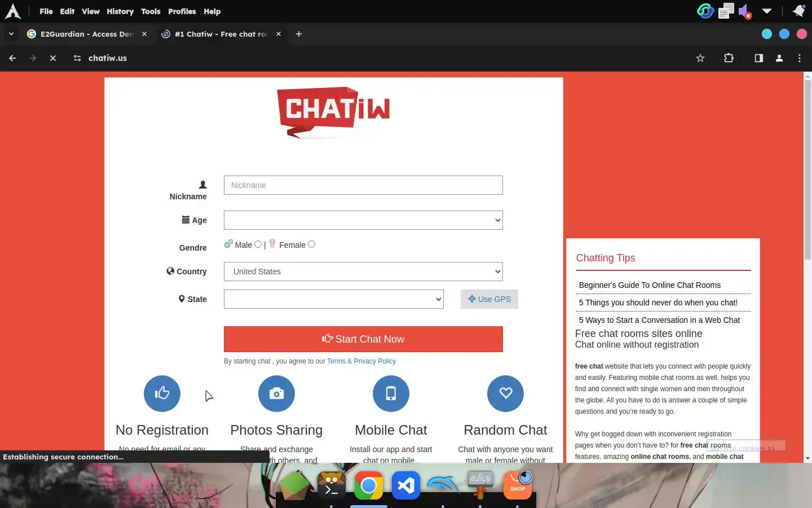Open the Terms & Privacy Policy link
The width and height of the screenshot is (812, 508).
361,361
